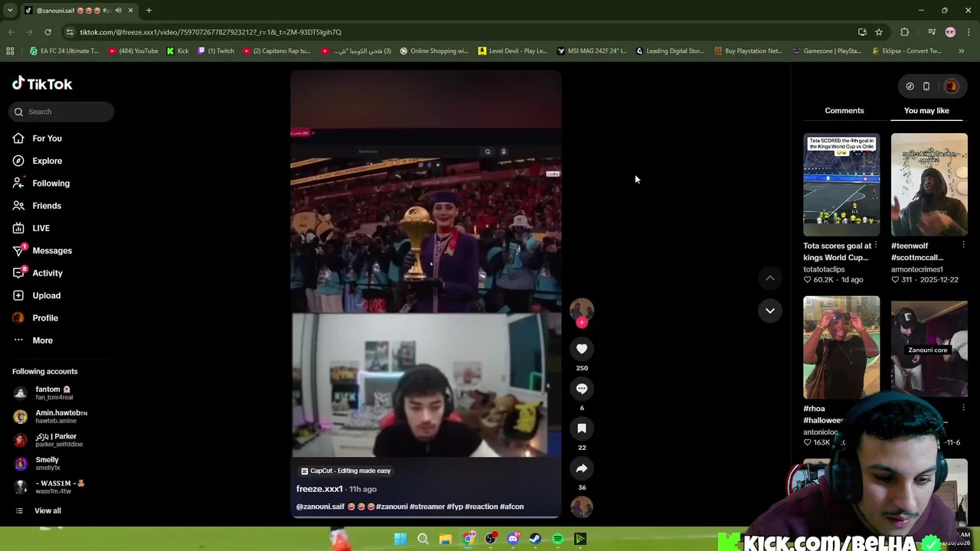
Task: Open Amin.hawteb following account
Action: [51, 416]
